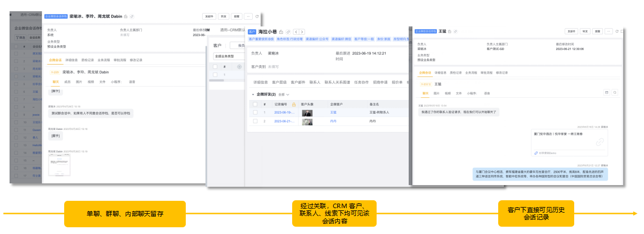The image size is (644, 234).
Task: Click 丹丹 avatar thumbnail
Action: 307,122
